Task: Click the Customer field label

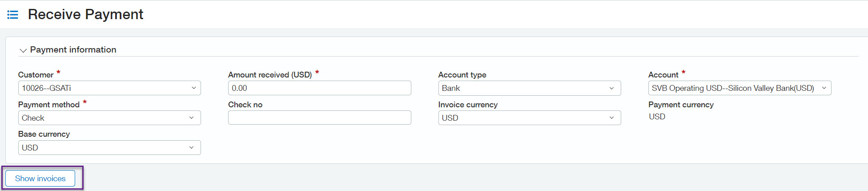Action: (36, 75)
